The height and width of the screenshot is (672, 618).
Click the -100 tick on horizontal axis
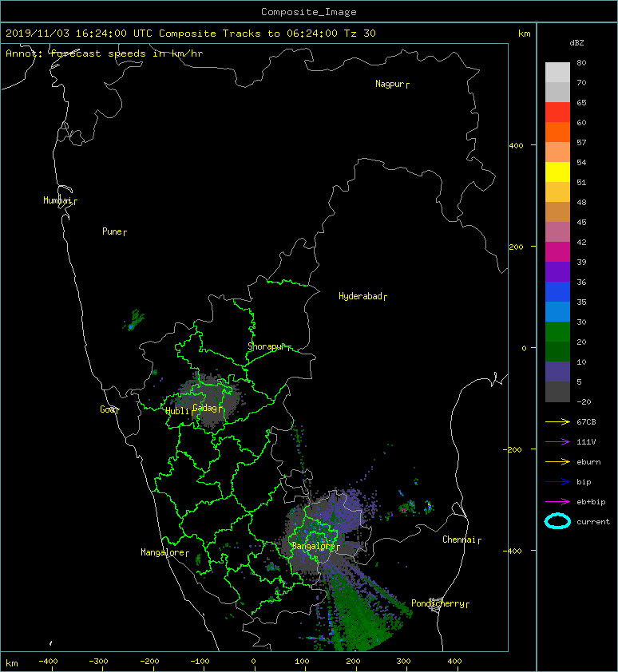pos(200,662)
